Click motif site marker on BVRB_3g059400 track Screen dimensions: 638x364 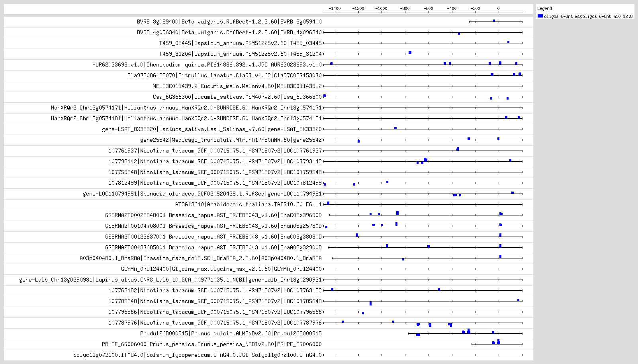[x=494, y=21]
